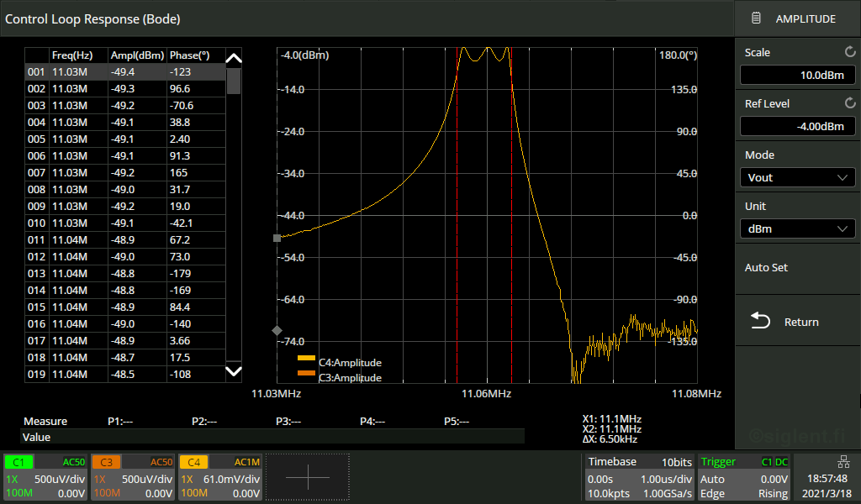Select table row 006 with phase 91.3
The width and height of the screenshot is (861, 504).
click(x=125, y=155)
